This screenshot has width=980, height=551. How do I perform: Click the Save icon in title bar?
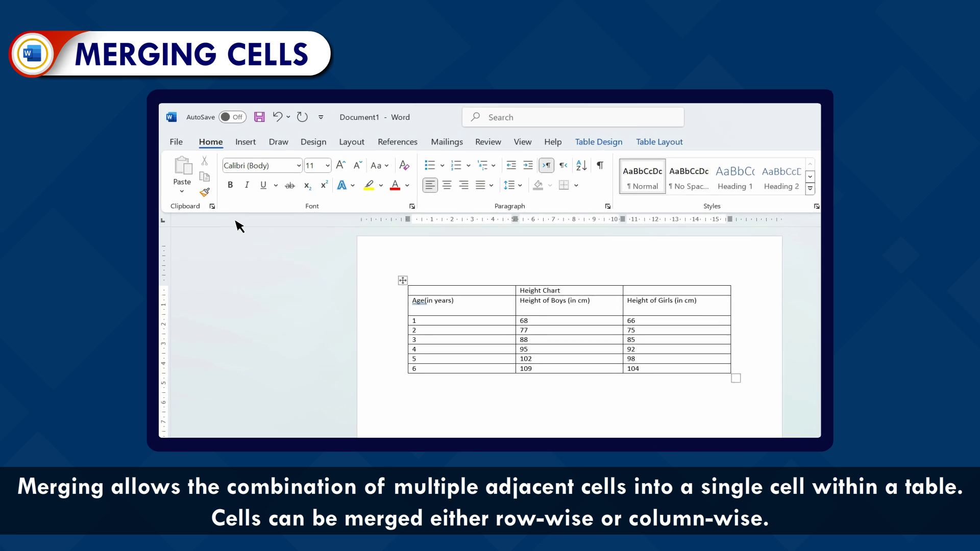(259, 117)
